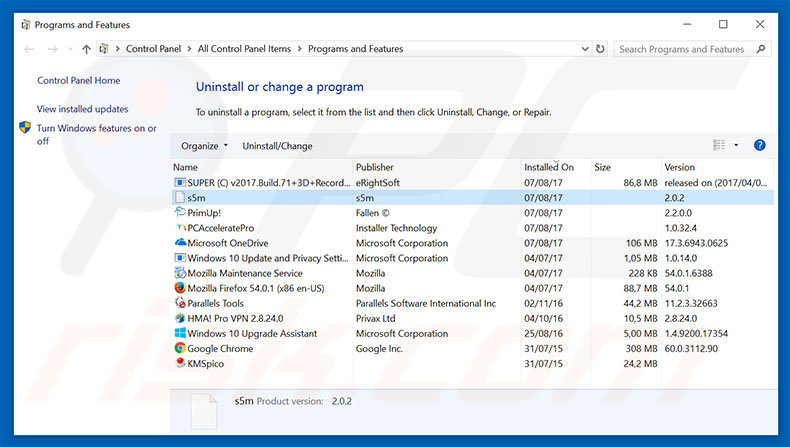Click the Google Chrome icon
The width and height of the screenshot is (790, 447).
pyautogui.click(x=180, y=348)
